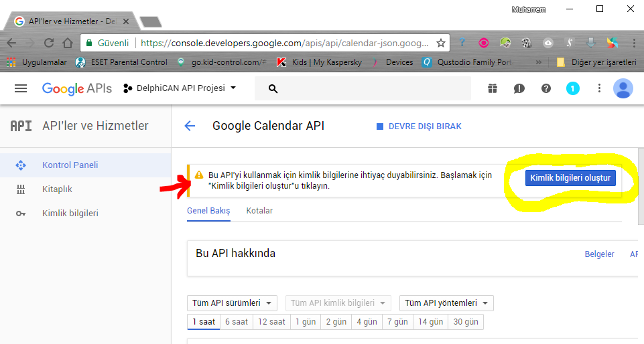This screenshot has width=644, height=344.
Task: Click the Muharrem profile name button
Action: pos(529,9)
